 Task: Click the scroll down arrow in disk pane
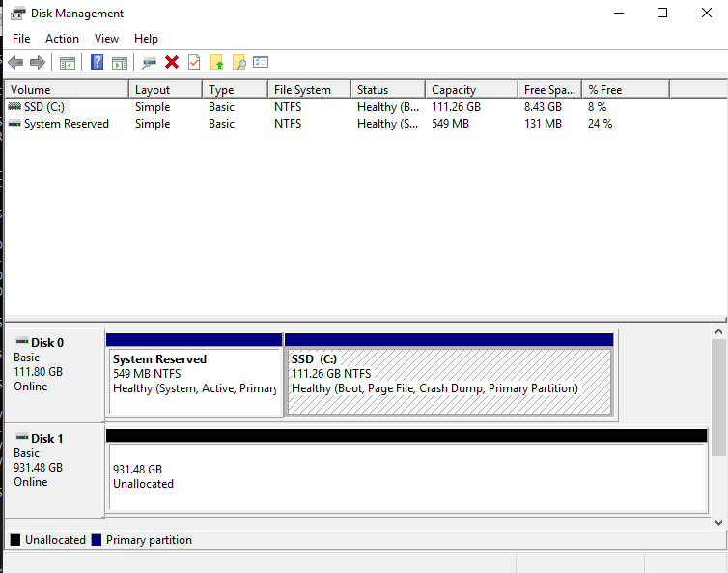pyautogui.click(x=718, y=523)
